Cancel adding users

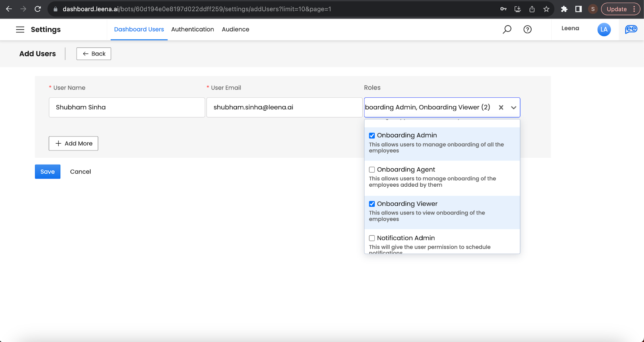80,171
